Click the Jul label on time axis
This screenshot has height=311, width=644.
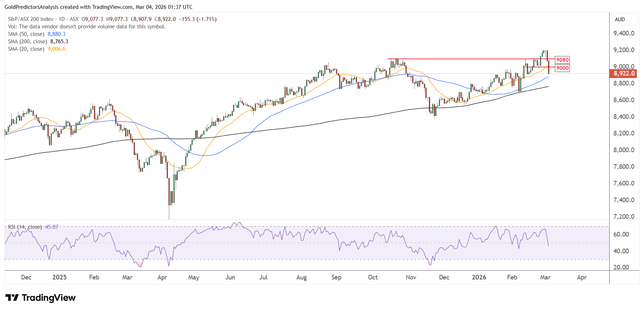pyautogui.click(x=263, y=277)
